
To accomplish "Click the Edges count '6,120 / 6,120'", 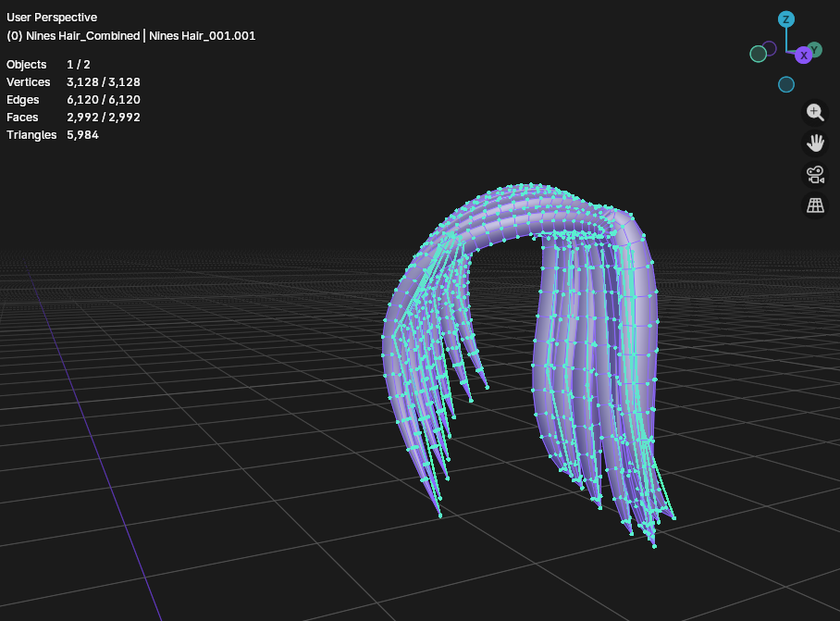I will click(104, 100).
